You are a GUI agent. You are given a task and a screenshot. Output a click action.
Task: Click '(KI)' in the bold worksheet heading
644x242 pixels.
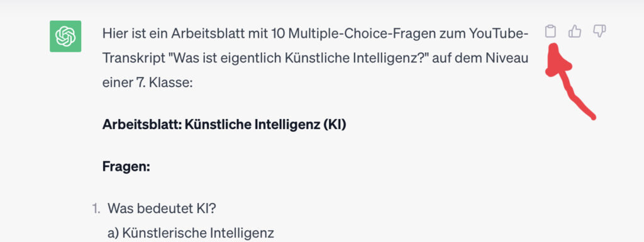click(335, 125)
